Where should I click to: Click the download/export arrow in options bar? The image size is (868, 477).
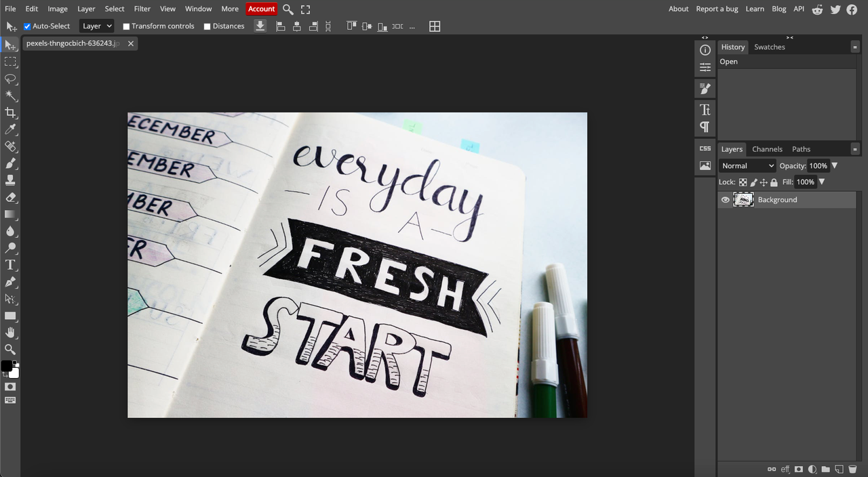click(x=260, y=26)
